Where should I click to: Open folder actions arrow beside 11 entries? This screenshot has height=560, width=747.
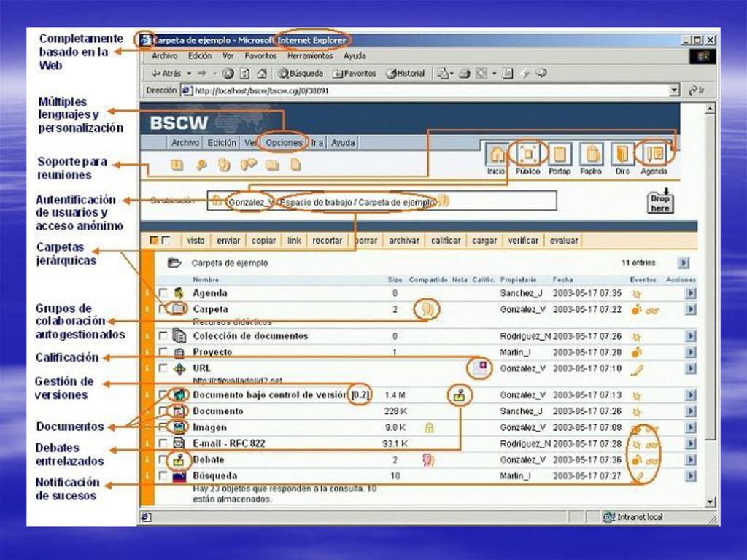[684, 262]
